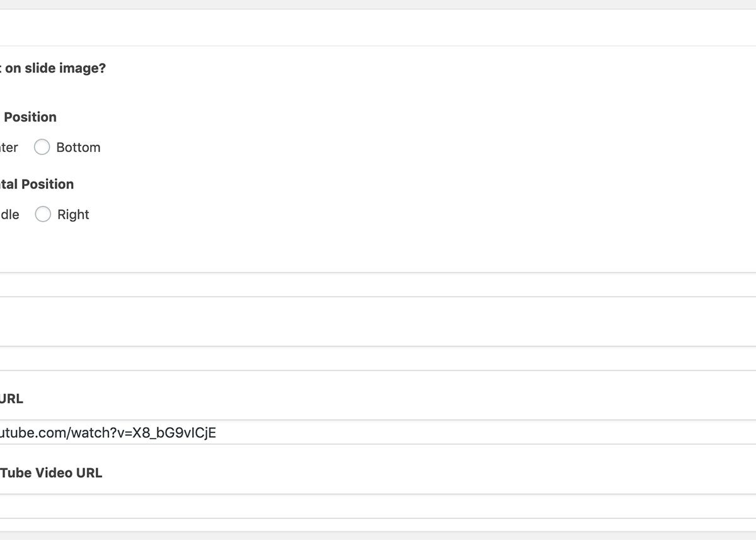Viewport: 756px width, 540px height.
Task: Click the Bottom option label text
Action: pyautogui.click(x=78, y=147)
